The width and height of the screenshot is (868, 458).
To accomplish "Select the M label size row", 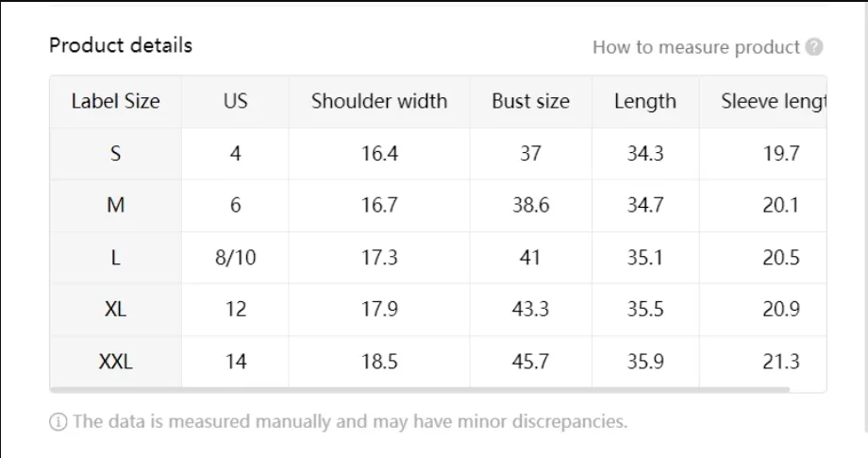I will (x=438, y=206).
